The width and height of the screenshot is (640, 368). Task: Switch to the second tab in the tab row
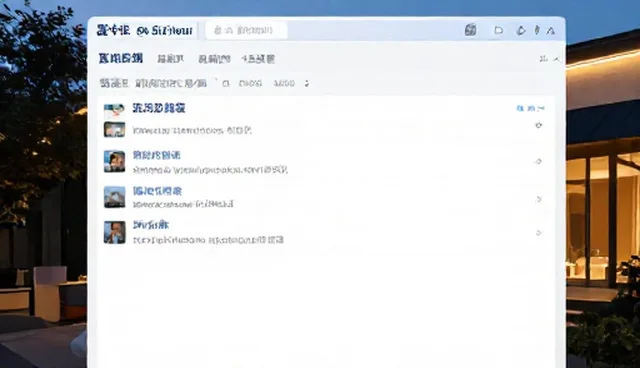click(171, 59)
